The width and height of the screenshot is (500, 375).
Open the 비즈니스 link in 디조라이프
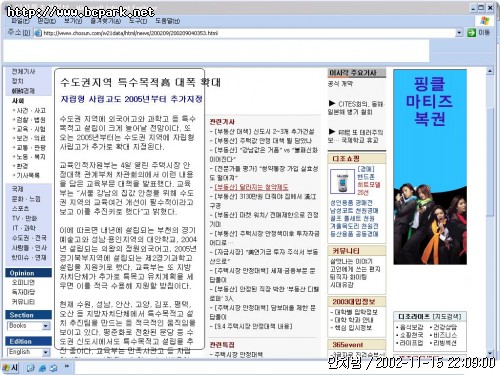coord(445,335)
